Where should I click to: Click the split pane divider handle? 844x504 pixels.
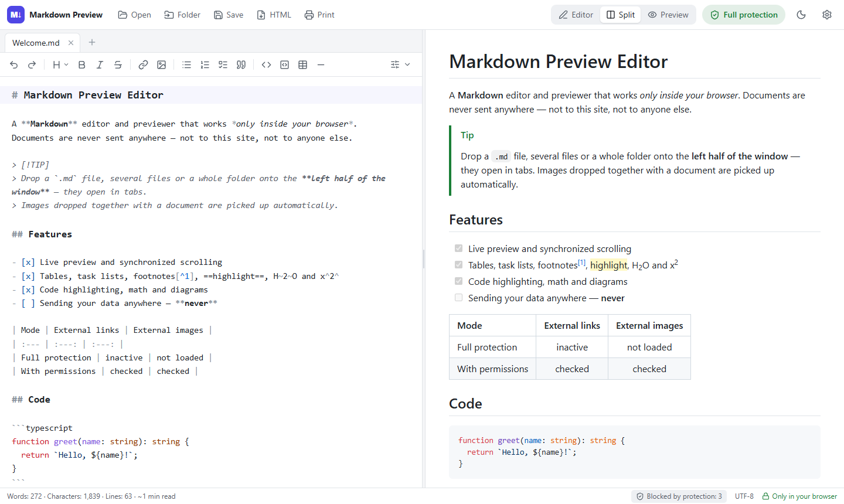pos(424,258)
